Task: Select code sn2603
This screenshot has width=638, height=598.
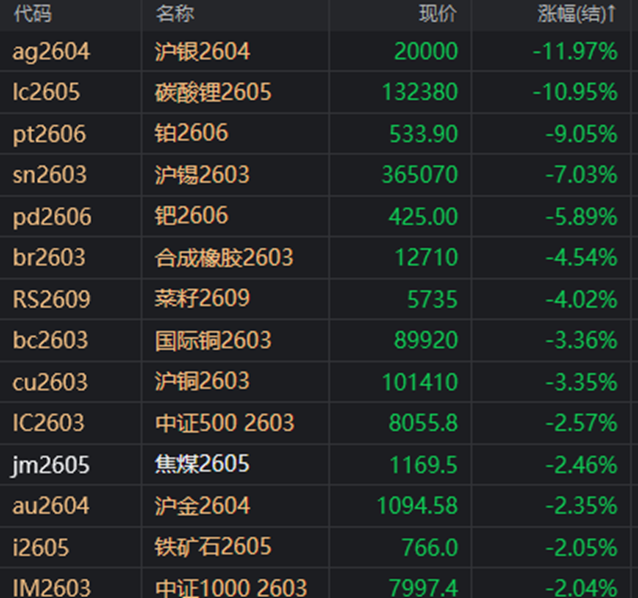Action: (50, 175)
